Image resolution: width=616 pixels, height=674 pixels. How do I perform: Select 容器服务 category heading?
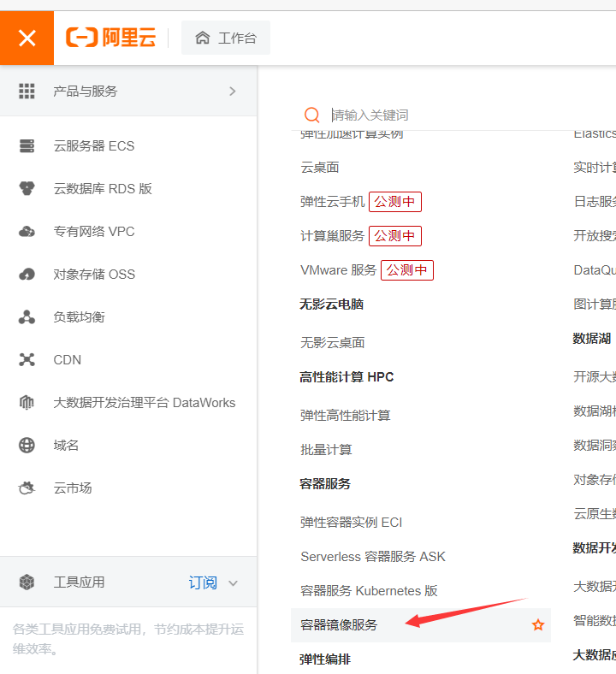324,483
